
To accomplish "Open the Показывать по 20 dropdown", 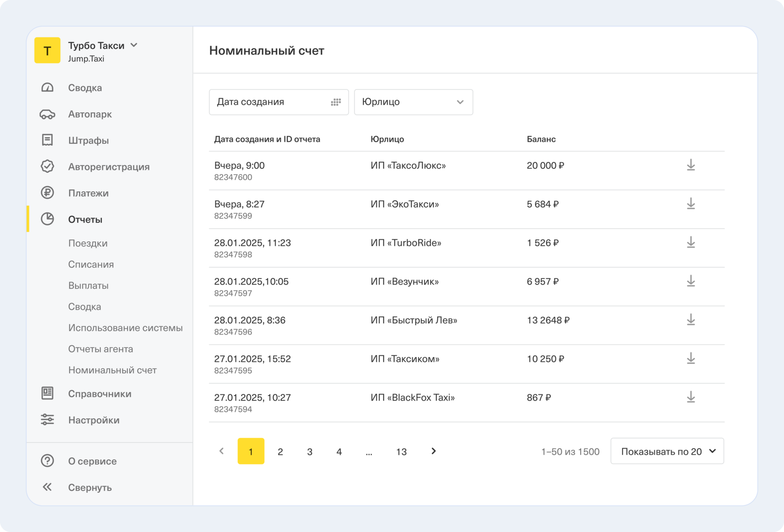I will pos(667,451).
